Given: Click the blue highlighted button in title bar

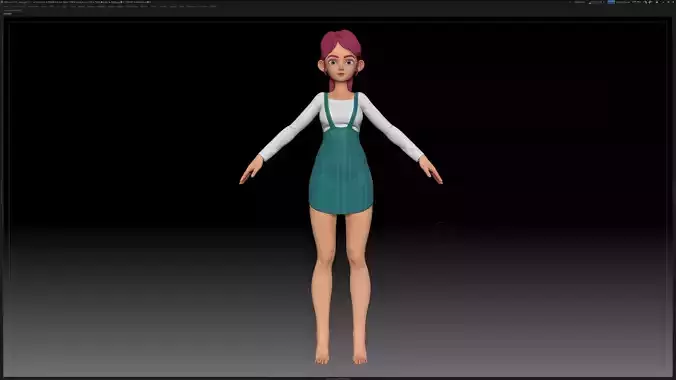Looking at the screenshot, I should tap(611, 2).
